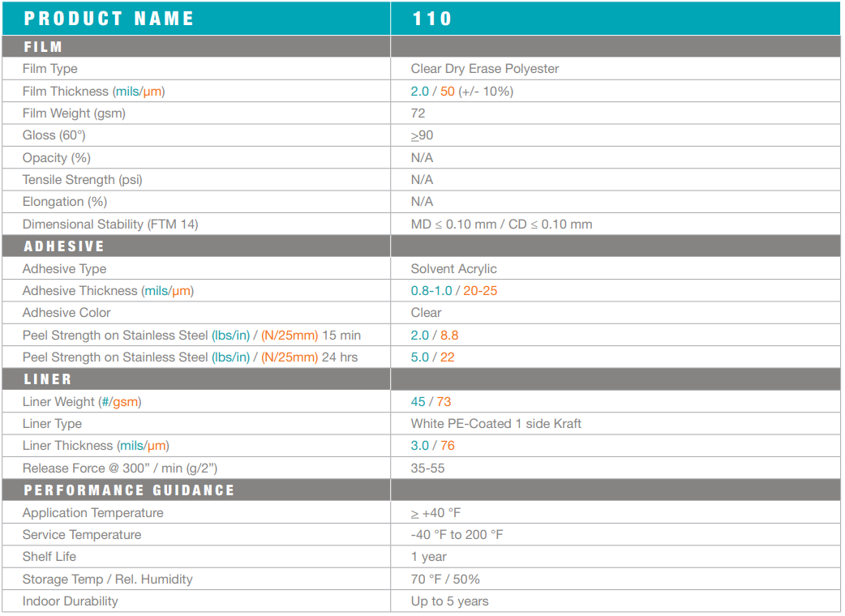Click the Gloss (60°) label

pyautogui.click(x=54, y=135)
